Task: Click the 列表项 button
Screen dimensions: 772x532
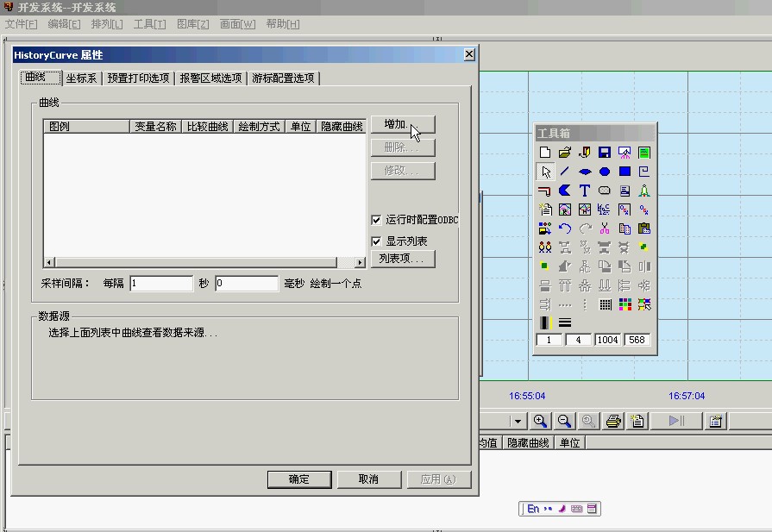Action: (x=402, y=259)
